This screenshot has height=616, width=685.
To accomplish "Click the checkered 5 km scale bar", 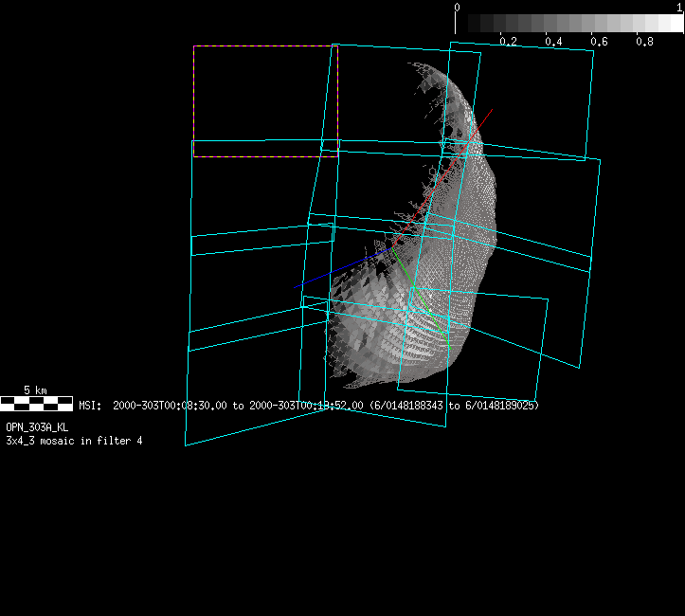I will click(36, 404).
